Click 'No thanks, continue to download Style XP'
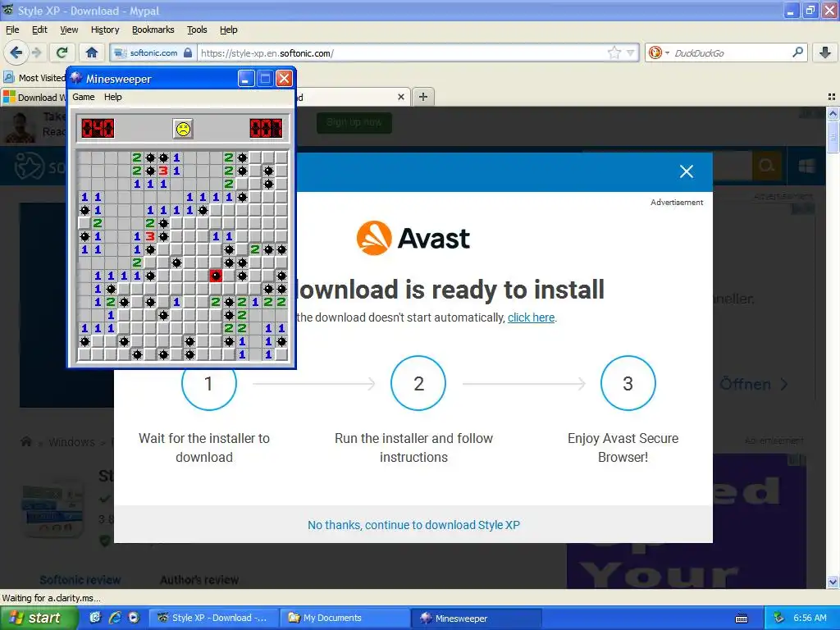 (x=413, y=525)
